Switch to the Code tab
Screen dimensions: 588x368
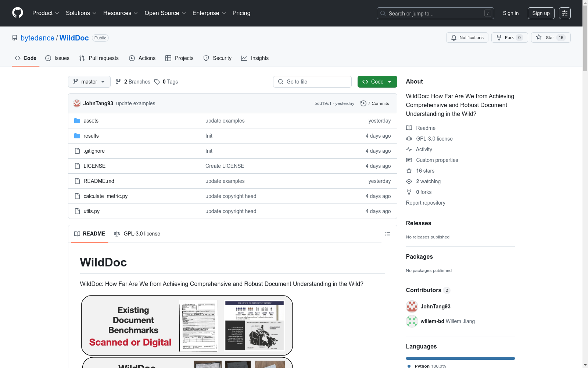coord(26,58)
